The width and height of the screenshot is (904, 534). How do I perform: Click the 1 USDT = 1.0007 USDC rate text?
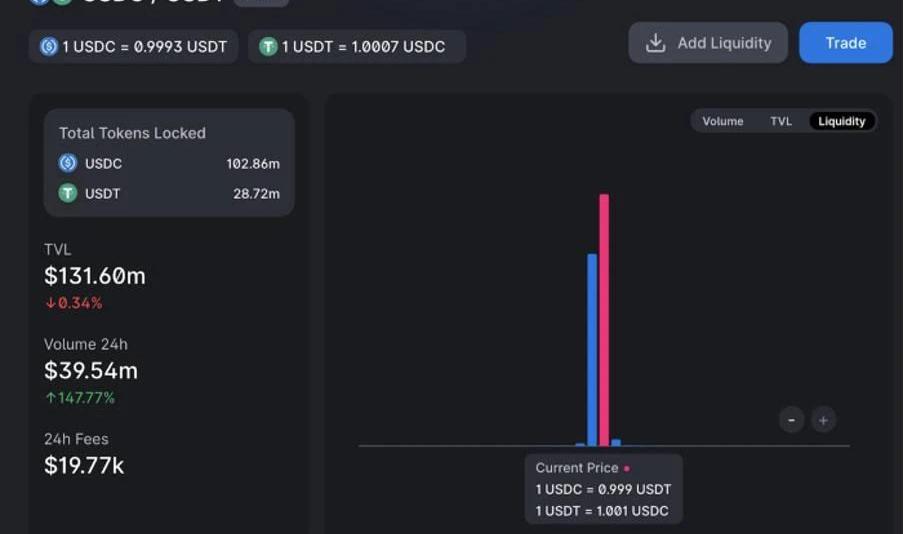tap(363, 47)
